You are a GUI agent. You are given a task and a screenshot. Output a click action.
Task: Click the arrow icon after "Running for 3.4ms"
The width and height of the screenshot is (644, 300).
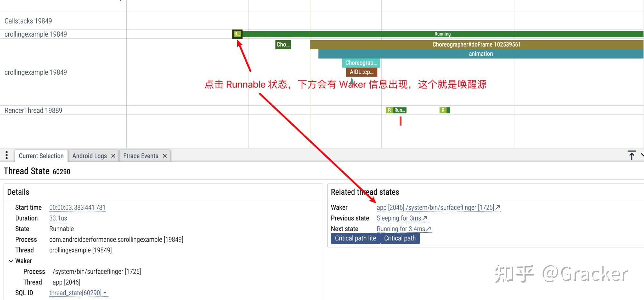(x=429, y=229)
